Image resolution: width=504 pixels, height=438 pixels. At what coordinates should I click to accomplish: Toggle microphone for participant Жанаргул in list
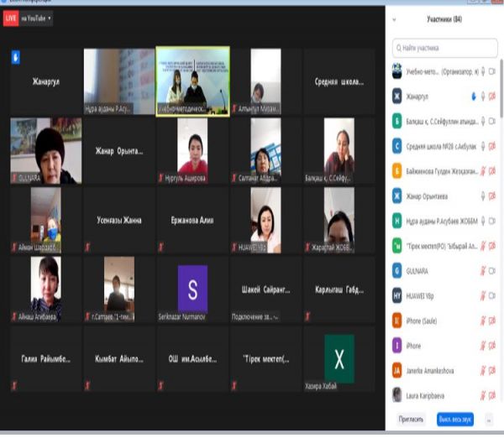point(483,96)
